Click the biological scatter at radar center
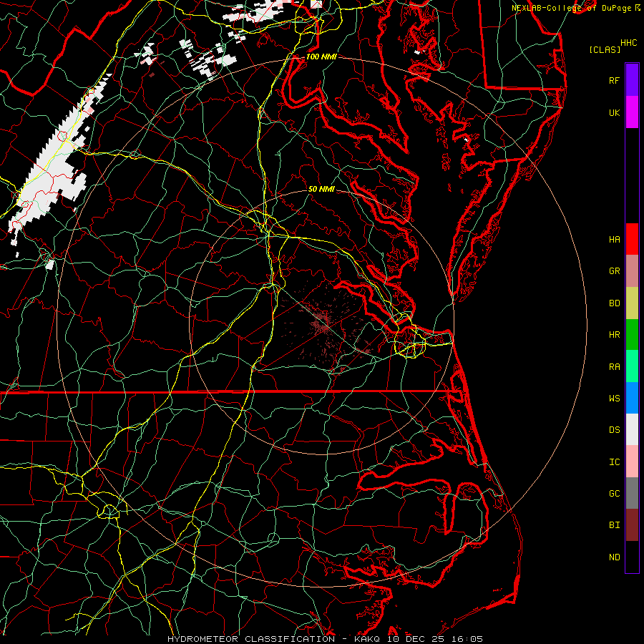This screenshot has width=644, height=644. click(322, 323)
